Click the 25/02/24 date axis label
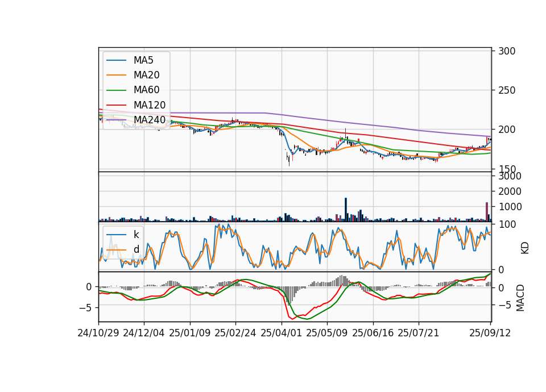The width and height of the screenshot is (546, 392). 235,333
